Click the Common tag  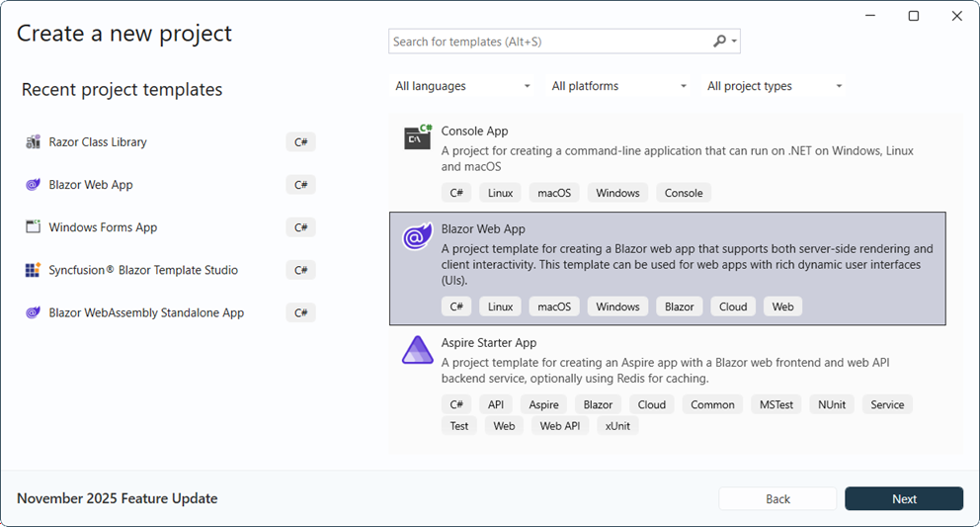click(x=712, y=404)
